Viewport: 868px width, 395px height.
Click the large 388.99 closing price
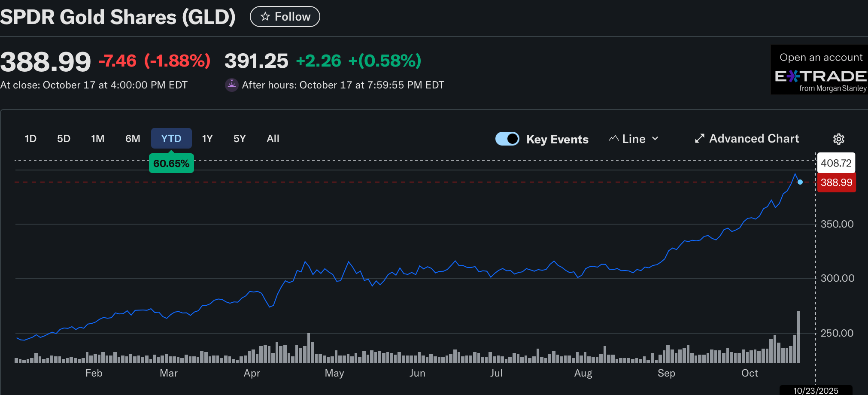click(x=46, y=61)
